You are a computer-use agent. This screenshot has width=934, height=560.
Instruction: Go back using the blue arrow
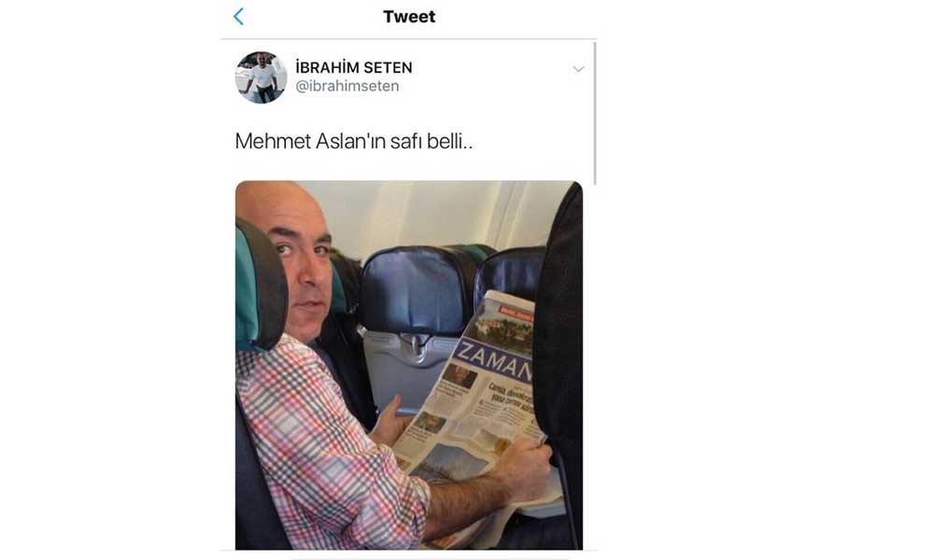(x=238, y=17)
